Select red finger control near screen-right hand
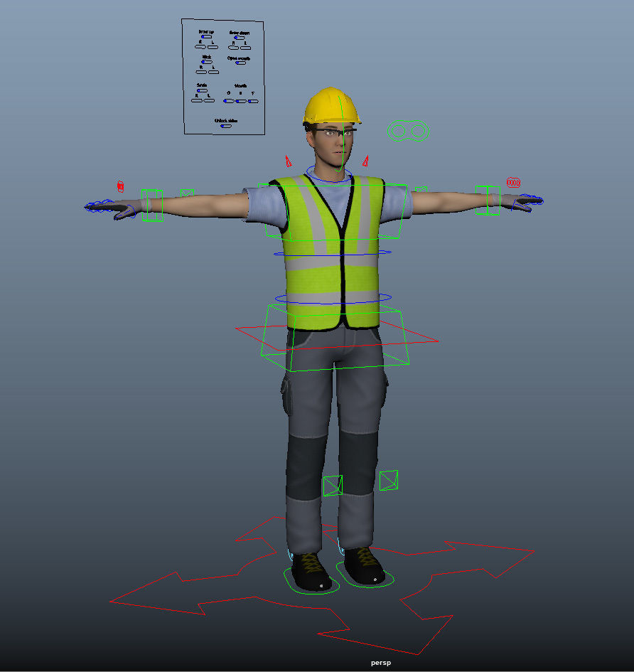 (x=513, y=183)
